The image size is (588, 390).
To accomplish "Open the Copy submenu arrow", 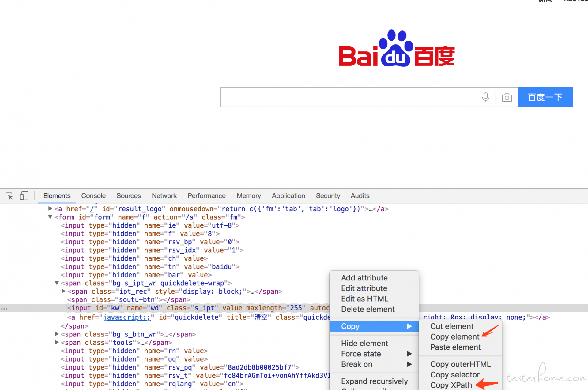I will (x=409, y=326).
